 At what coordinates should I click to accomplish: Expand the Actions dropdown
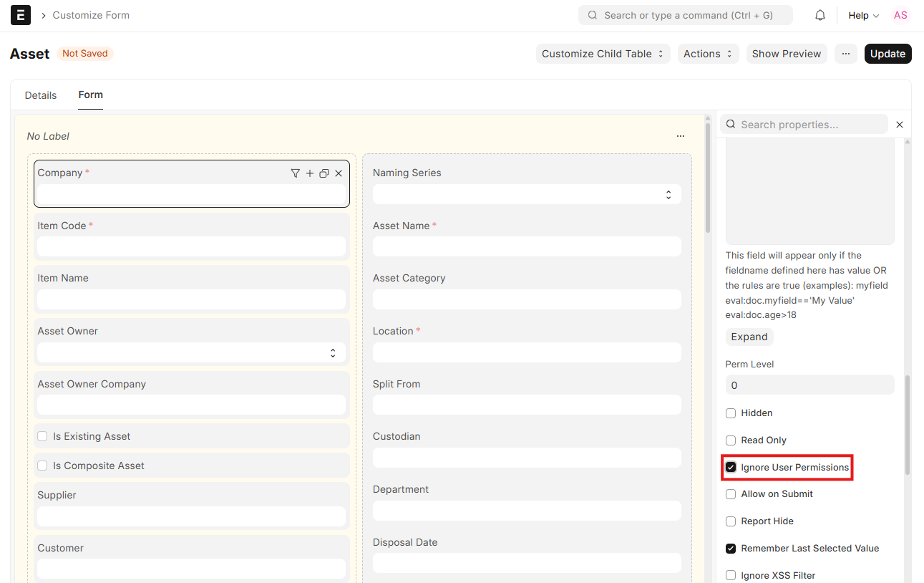pos(708,54)
